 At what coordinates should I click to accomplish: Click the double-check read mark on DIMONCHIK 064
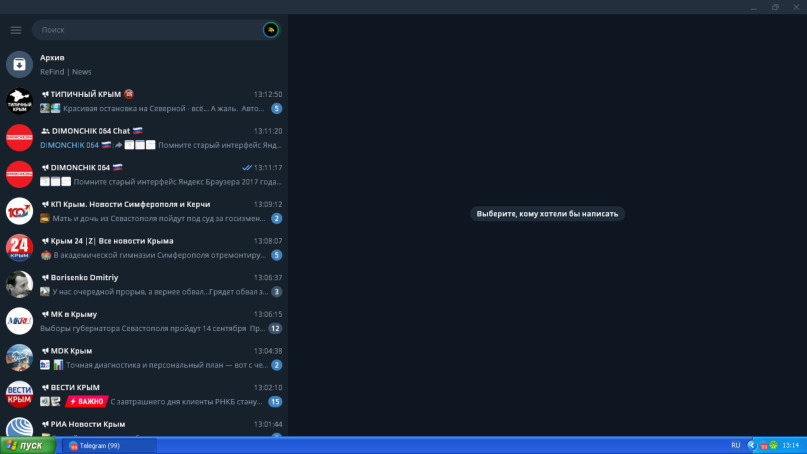pyautogui.click(x=247, y=168)
